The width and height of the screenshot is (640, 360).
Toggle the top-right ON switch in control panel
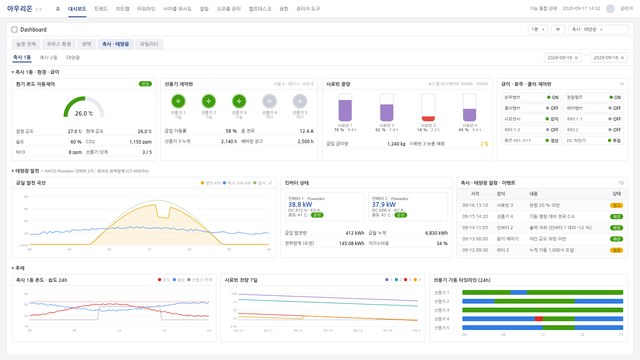coord(615,97)
